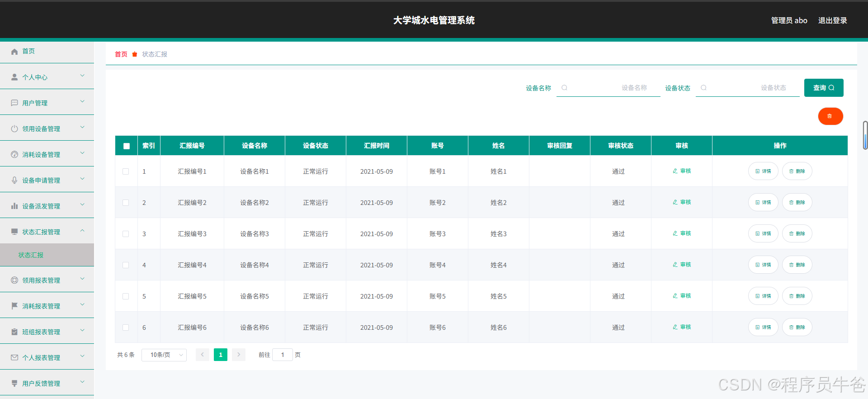Click the bar chart icon next to 设备派发管理
Screen dimensions: 868x399
[14, 206]
